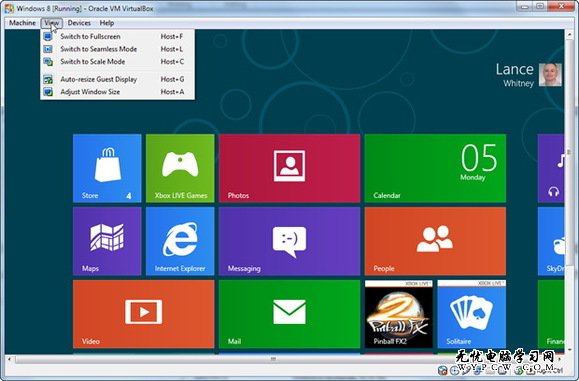Choose Switch to Scale Mode
This screenshot has width=579, height=381.
(x=117, y=62)
